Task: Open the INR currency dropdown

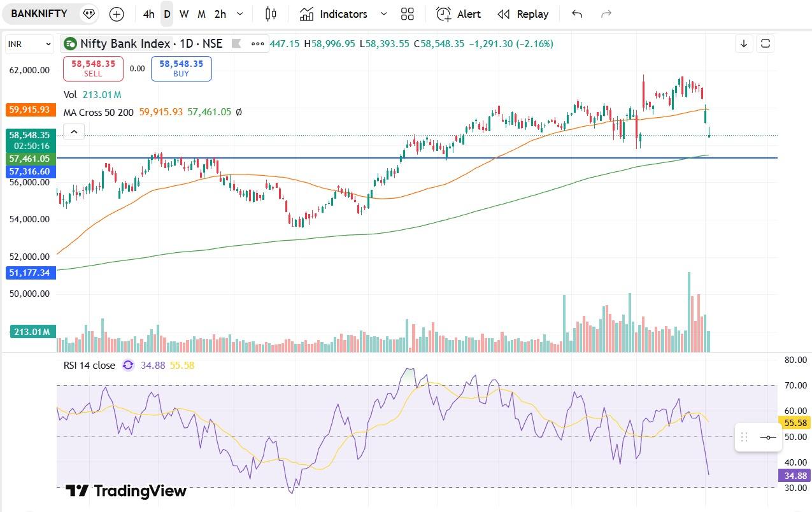Action: pos(30,44)
